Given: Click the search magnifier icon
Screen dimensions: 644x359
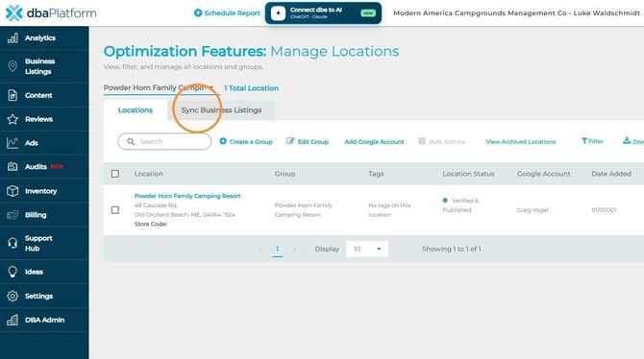Looking at the screenshot, I should (x=131, y=141).
